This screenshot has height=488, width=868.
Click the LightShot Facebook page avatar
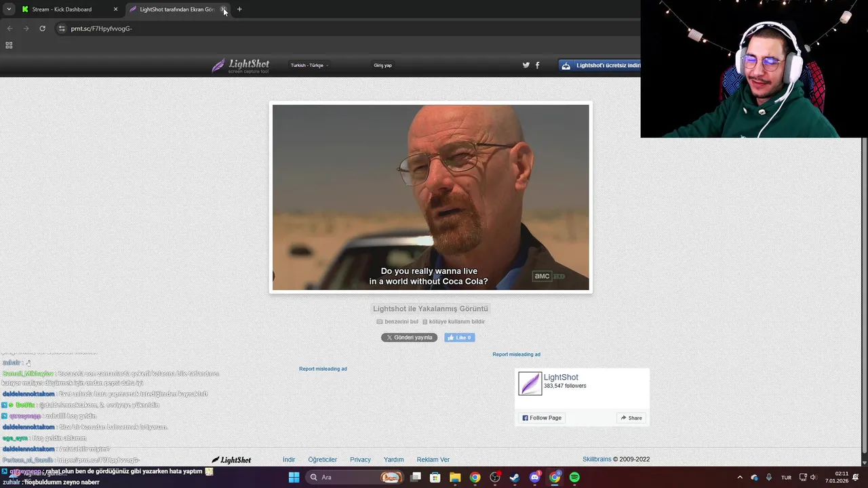pyautogui.click(x=530, y=384)
